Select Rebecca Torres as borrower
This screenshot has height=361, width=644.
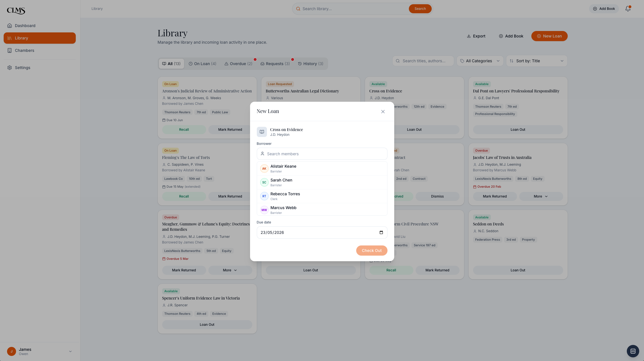point(322,196)
